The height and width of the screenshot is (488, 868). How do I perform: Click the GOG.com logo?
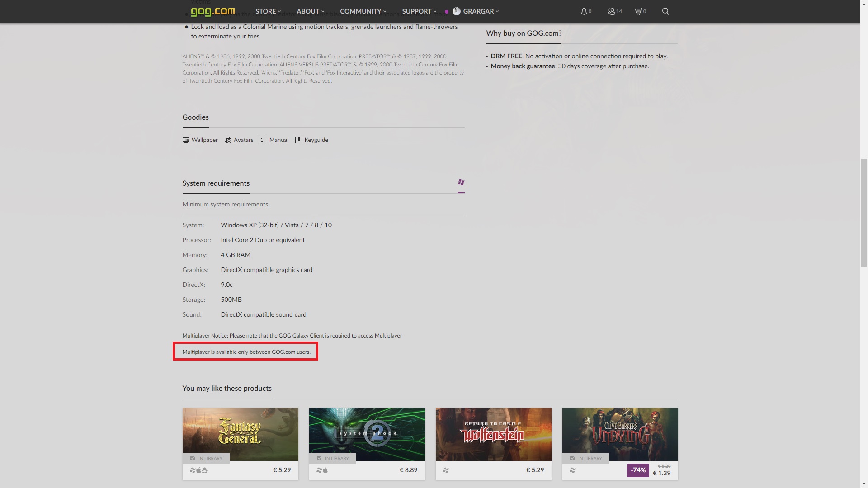coord(212,11)
